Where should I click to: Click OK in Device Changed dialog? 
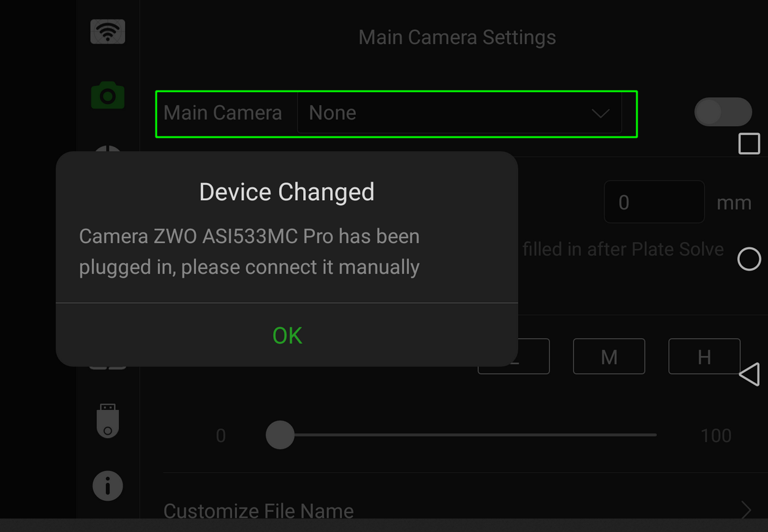(x=287, y=335)
